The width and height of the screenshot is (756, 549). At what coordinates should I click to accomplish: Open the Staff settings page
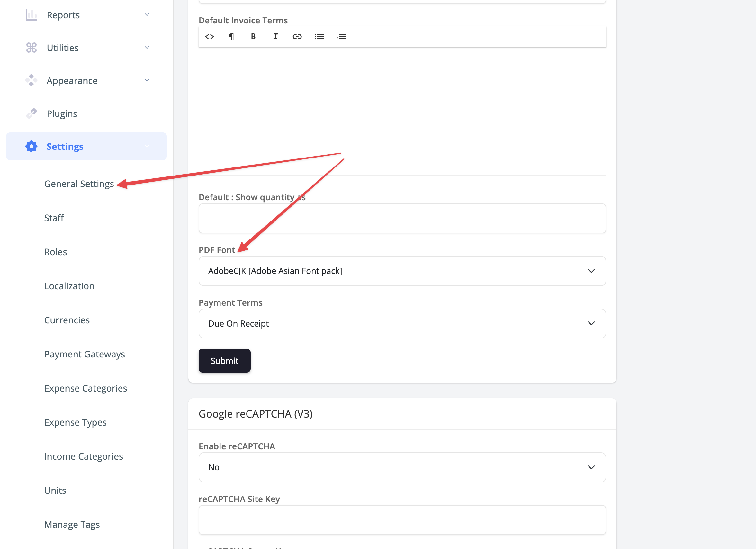pos(54,218)
